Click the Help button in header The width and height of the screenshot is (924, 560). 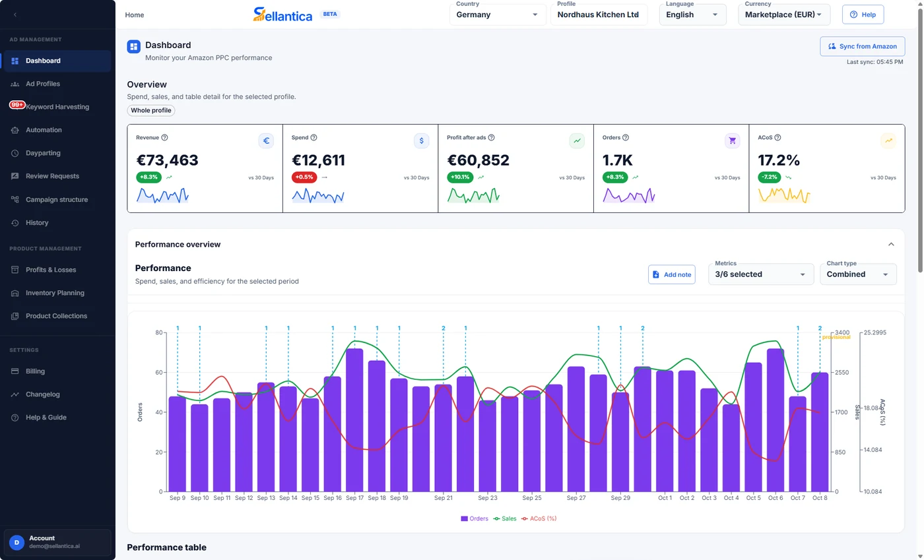(863, 15)
